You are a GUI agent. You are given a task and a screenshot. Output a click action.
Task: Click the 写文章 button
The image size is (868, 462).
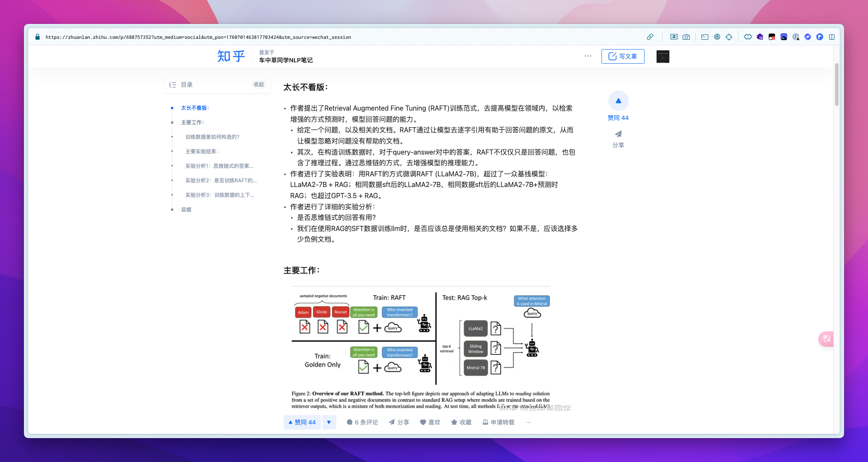pyautogui.click(x=623, y=56)
